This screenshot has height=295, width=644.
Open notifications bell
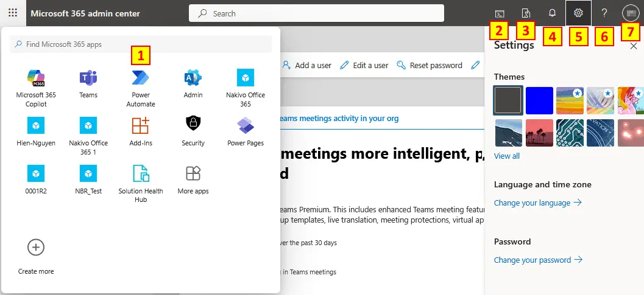[x=552, y=13]
